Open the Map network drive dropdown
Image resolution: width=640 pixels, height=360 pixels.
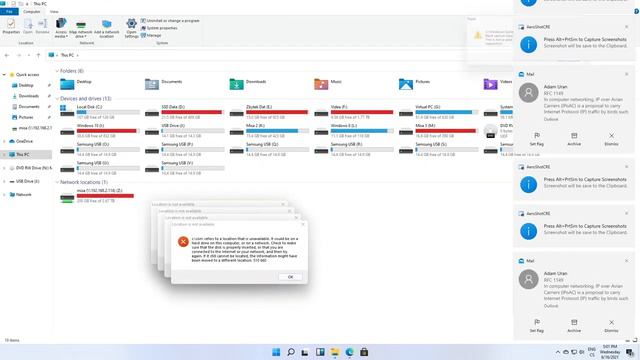tap(80, 29)
